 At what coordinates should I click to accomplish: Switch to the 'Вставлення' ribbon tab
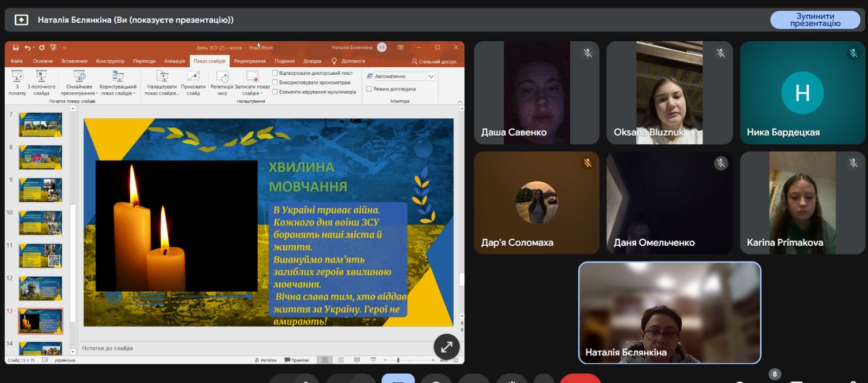(74, 61)
